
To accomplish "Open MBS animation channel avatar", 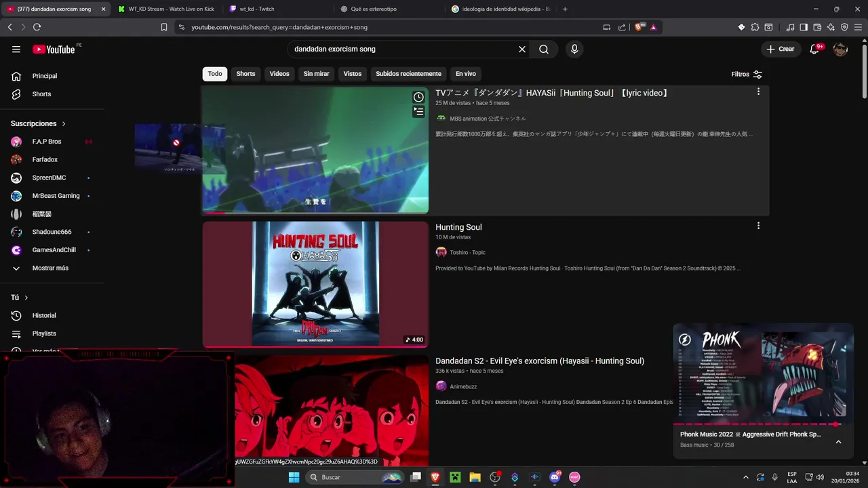I will click(x=441, y=118).
